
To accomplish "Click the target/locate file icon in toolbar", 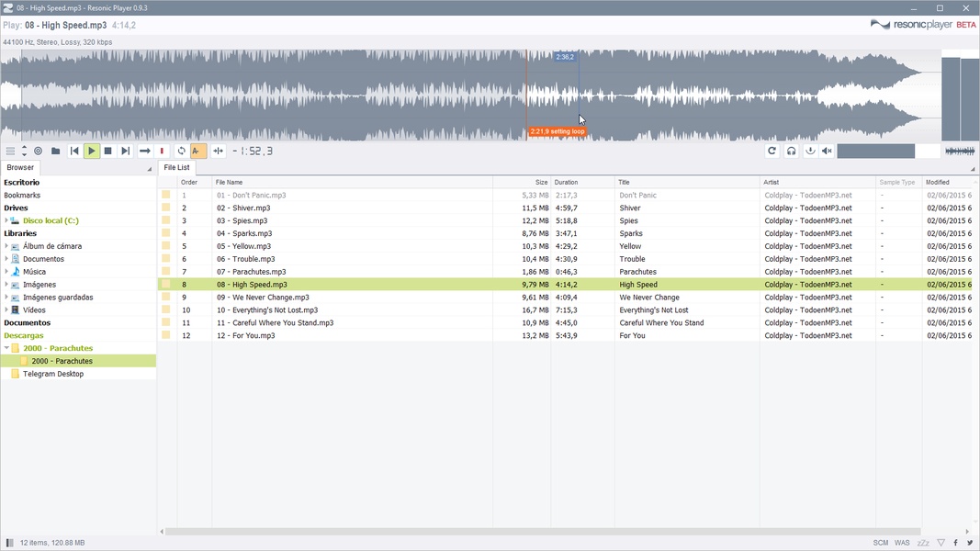I will 39,151.
